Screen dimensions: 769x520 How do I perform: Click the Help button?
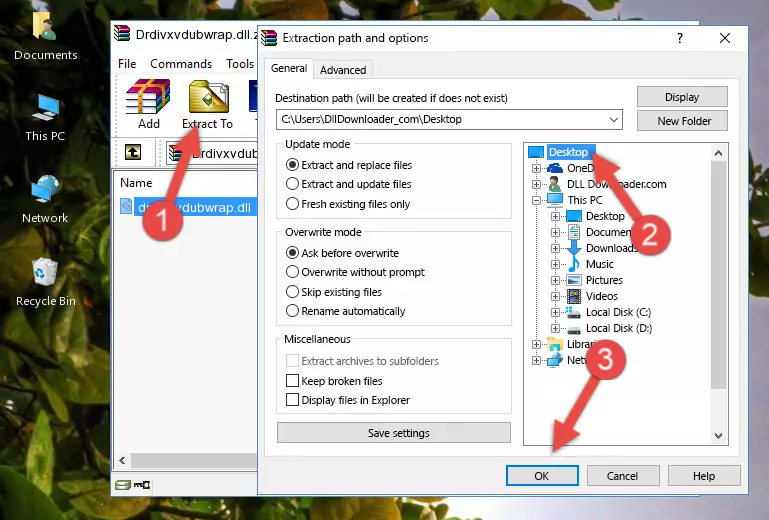704,476
